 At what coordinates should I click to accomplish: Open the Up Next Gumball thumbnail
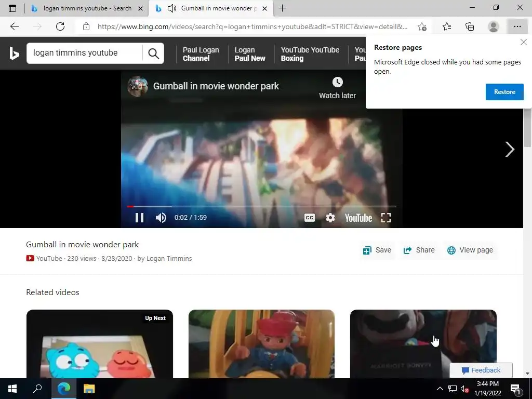click(99, 344)
